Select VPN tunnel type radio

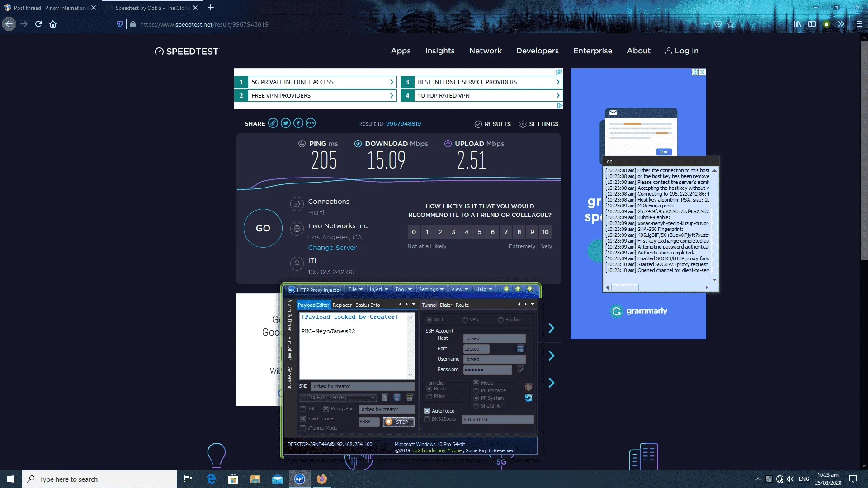click(x=465, y=319)
